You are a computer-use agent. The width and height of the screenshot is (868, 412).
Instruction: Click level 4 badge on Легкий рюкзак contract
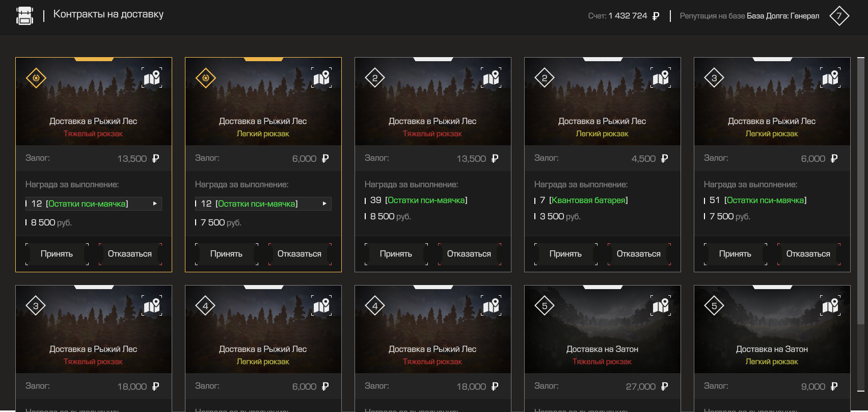(205, 306)
